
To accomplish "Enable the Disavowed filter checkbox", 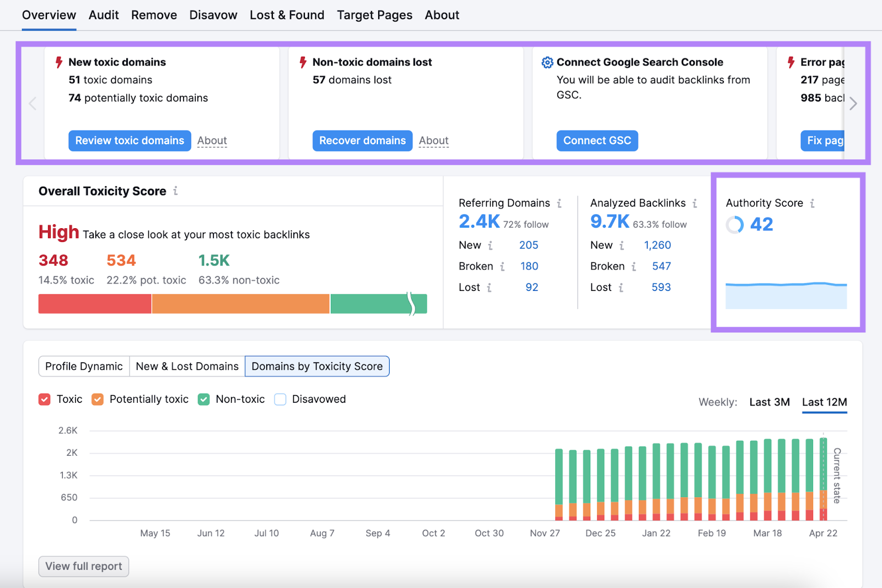I will click(280, 399).
